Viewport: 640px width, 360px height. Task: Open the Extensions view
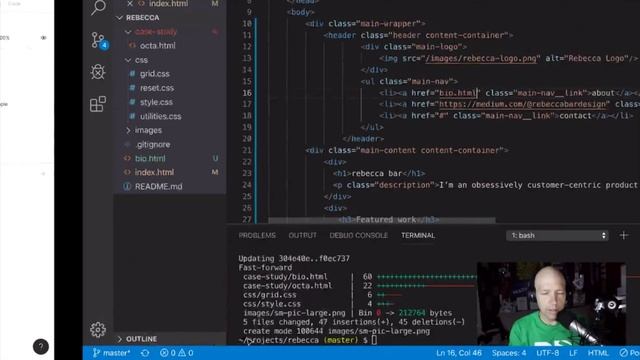pyautogui.click(x=98, y=104)
